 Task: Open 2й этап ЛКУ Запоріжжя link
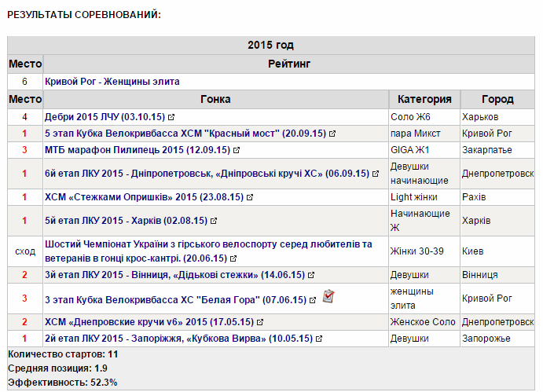point(175,338)
